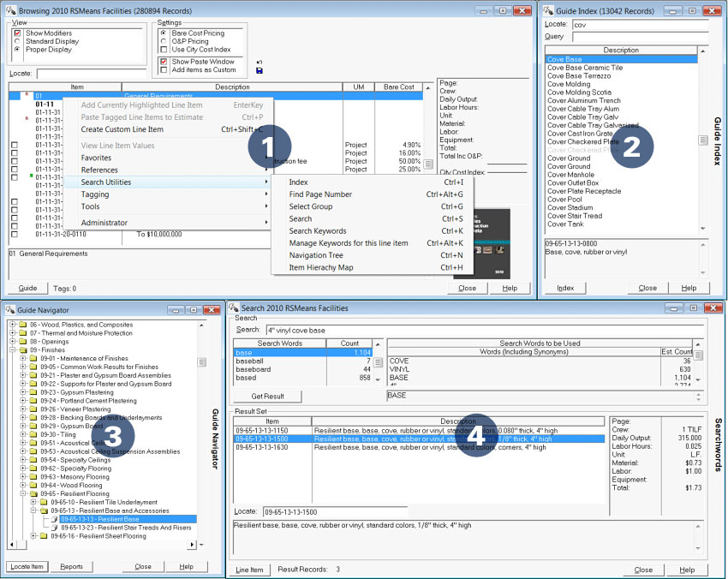
Task: Click the Search field containing 4" vinyl cove base
Action: pos(485,330)
